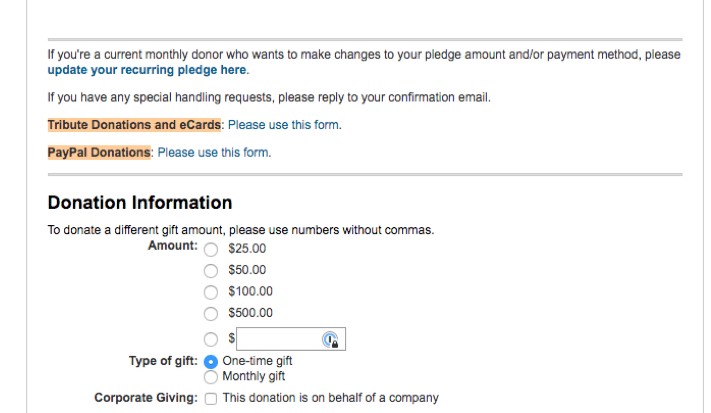Click the highlighted Tribute Donations and eCards text
711x413 pixels.
click(134, 125)
